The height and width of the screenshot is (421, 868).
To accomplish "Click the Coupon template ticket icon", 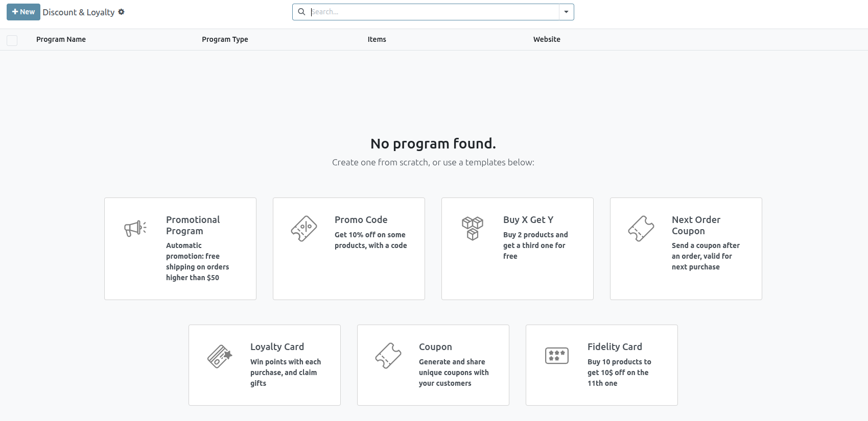I will tap(388, 356).
